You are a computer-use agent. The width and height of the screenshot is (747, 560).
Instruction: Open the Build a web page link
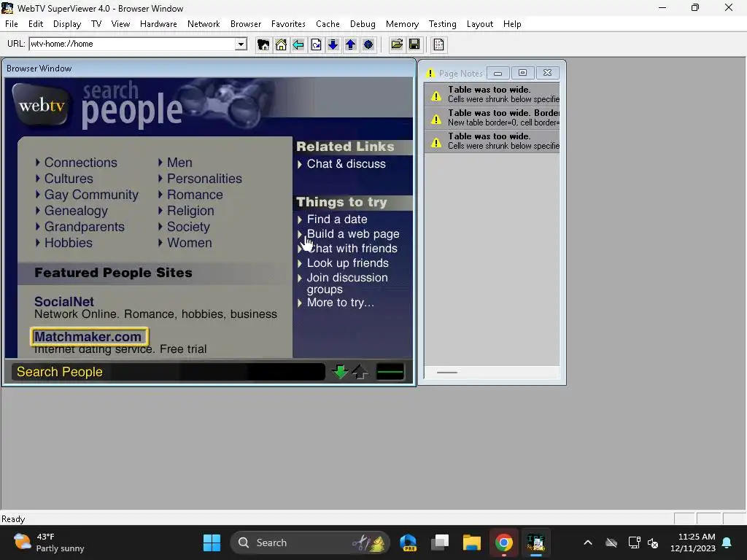tap(353, 234)
